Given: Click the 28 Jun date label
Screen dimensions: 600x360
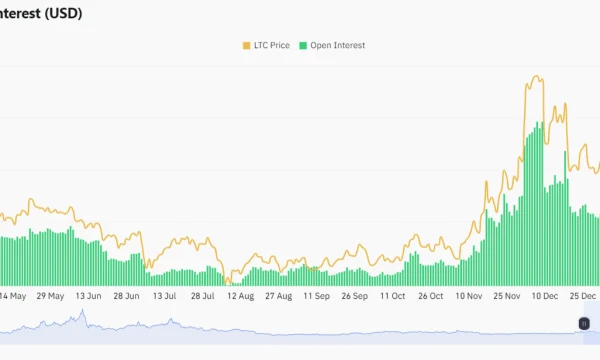Looking at the screenshot, I should [x=126, y=296].
